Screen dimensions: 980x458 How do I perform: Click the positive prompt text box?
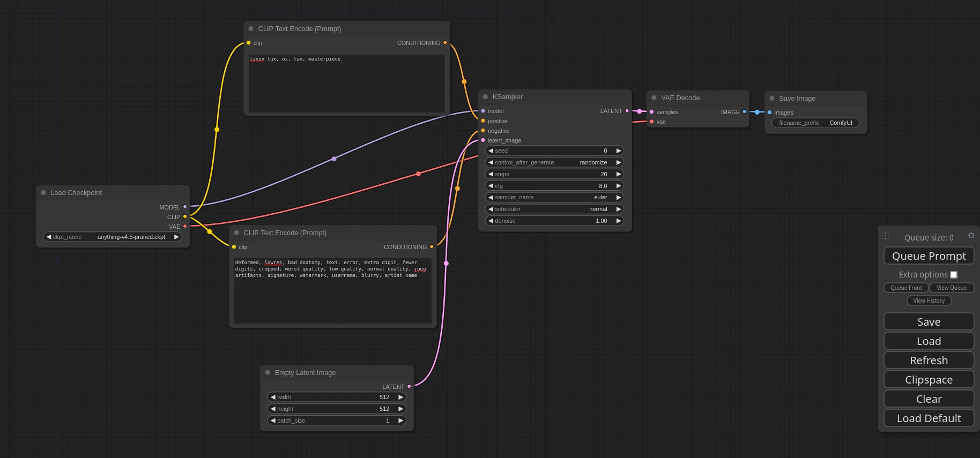(346, 83)
